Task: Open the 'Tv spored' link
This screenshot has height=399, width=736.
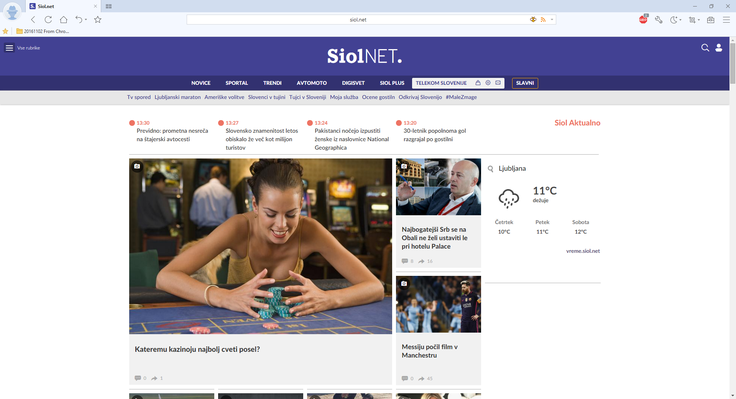Action: 139,97
